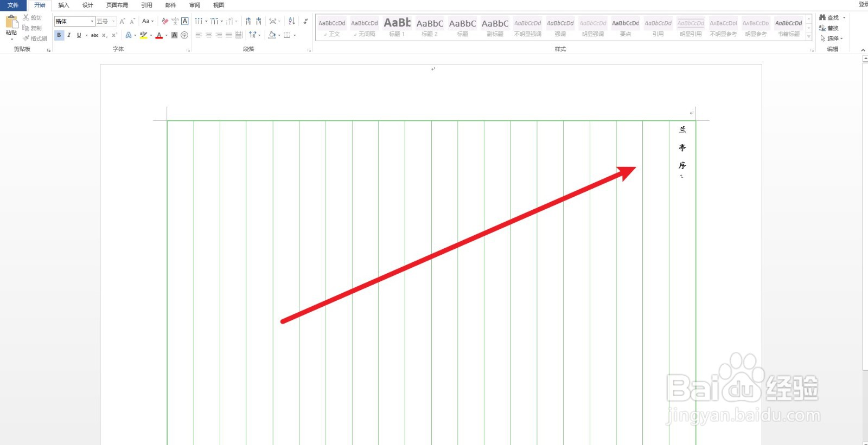This screenshot has width=868, height=445.
Task: Toggle superscript formatting
Action: click(114, 35)
